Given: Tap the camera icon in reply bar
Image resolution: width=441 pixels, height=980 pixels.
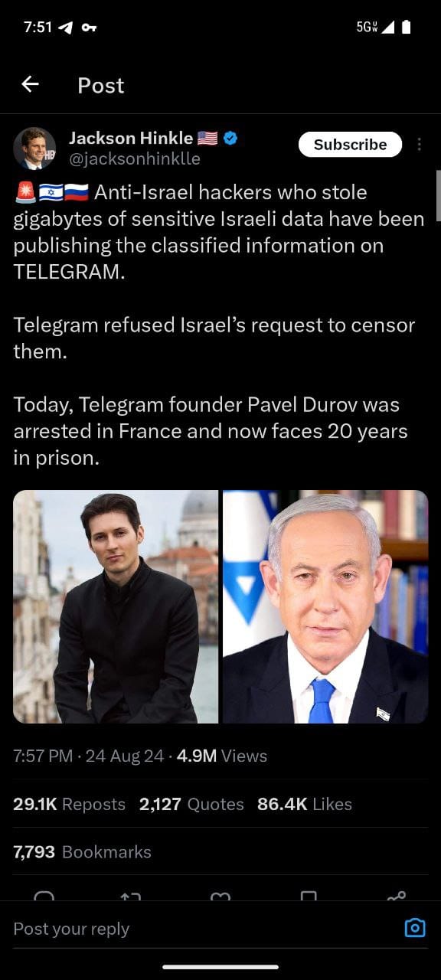Looking at the screenshot, I should (x=414, y=928).
